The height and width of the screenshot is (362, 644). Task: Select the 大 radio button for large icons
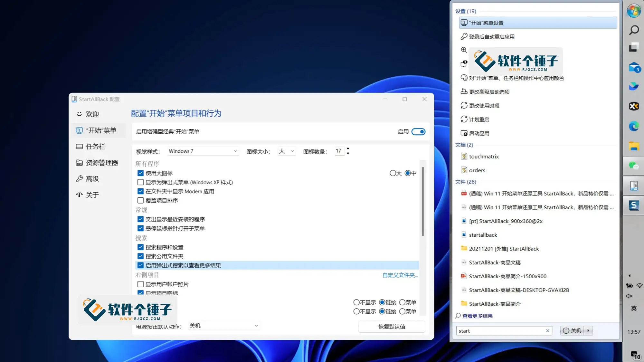pos(393,173)
